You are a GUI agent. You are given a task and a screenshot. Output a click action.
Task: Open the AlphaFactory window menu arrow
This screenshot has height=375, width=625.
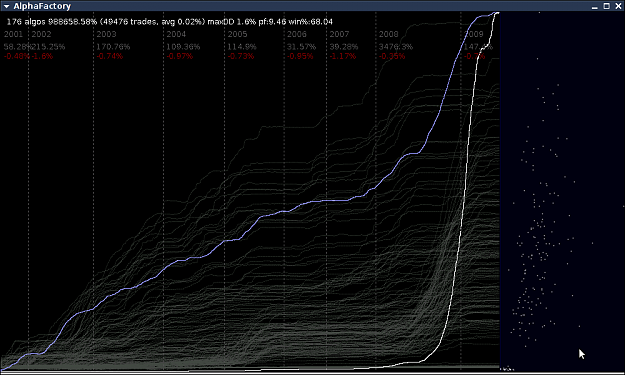point(6,6)
